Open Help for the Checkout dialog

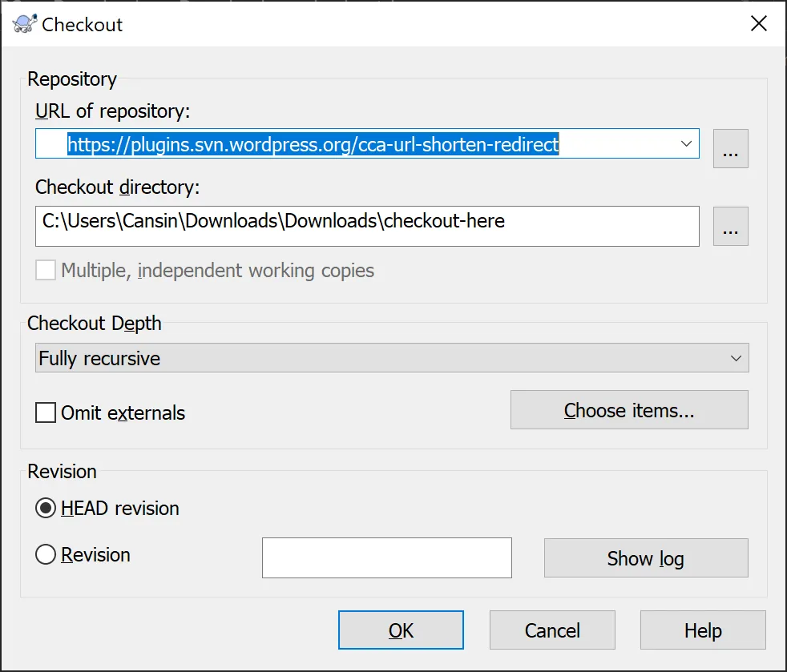(703, 630)
